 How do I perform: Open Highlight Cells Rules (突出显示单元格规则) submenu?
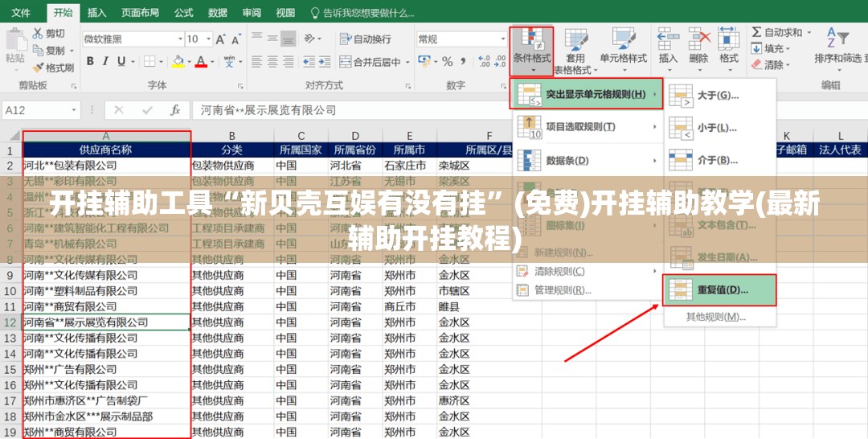point(587,94)
